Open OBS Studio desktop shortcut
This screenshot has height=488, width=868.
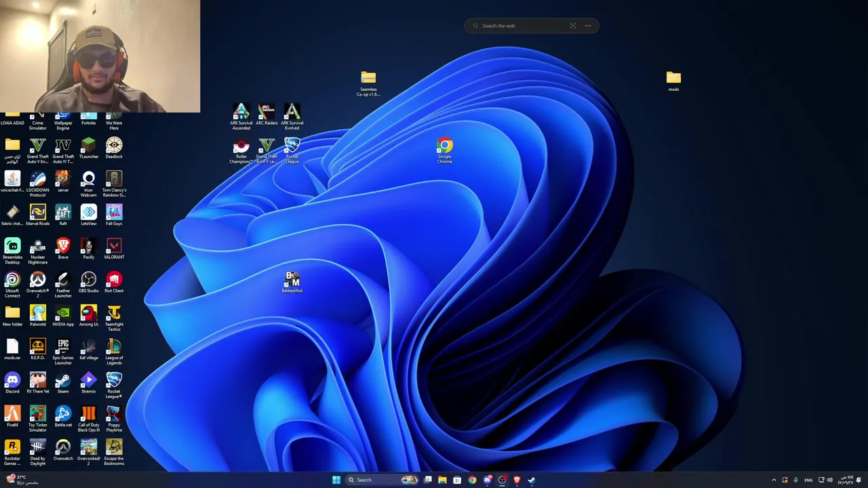pos(88,282)
